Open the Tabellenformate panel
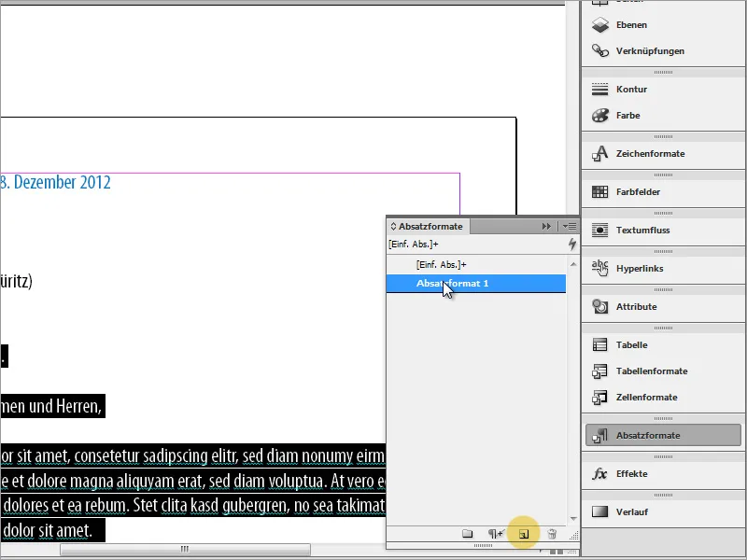Screen dimensions: 747x560 [649, 371]
